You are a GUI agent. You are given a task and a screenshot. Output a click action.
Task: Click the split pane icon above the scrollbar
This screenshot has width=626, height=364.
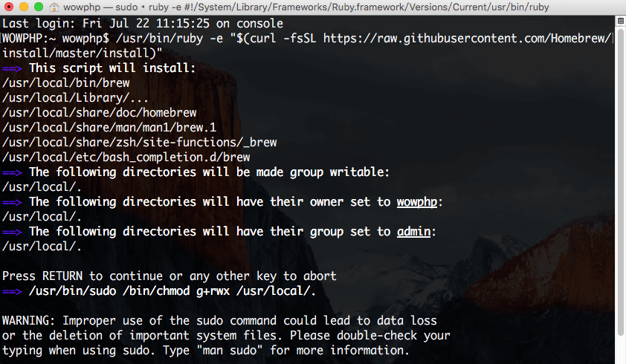pyautogui.click(x=620, y=21)
